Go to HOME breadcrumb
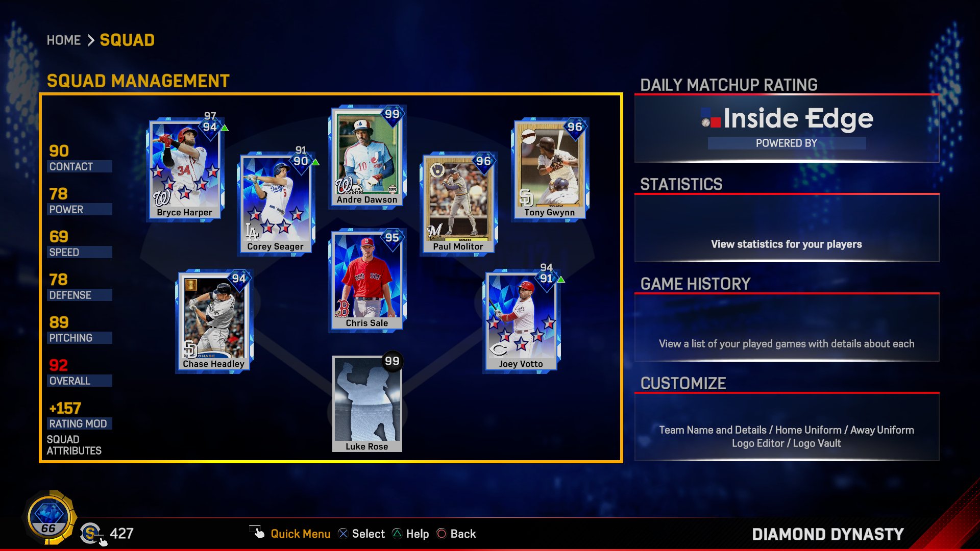The image size is (980, 551). pyautogui.click(x=63, y=40)
